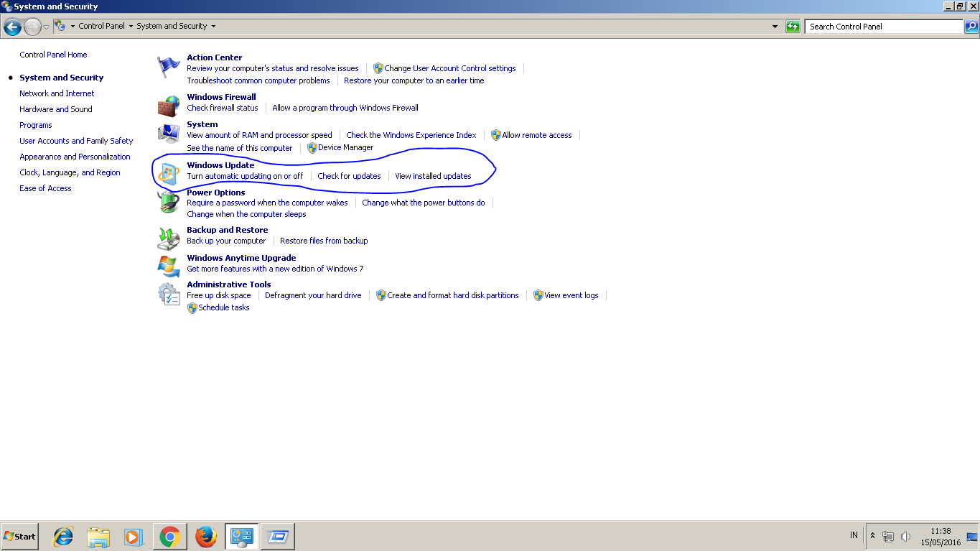Open the Backup and Restore icon
This screenshot has height=551, width=980.
169,239
